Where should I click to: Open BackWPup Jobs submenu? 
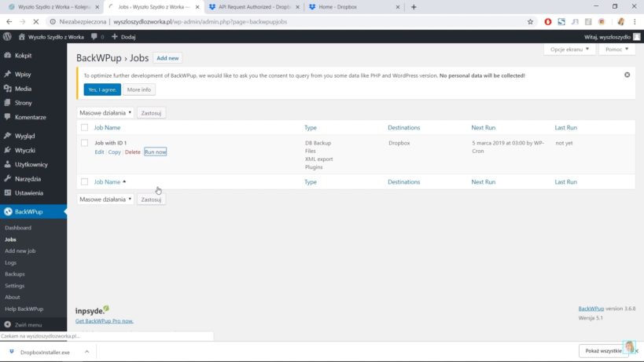[x=11, y=240]
